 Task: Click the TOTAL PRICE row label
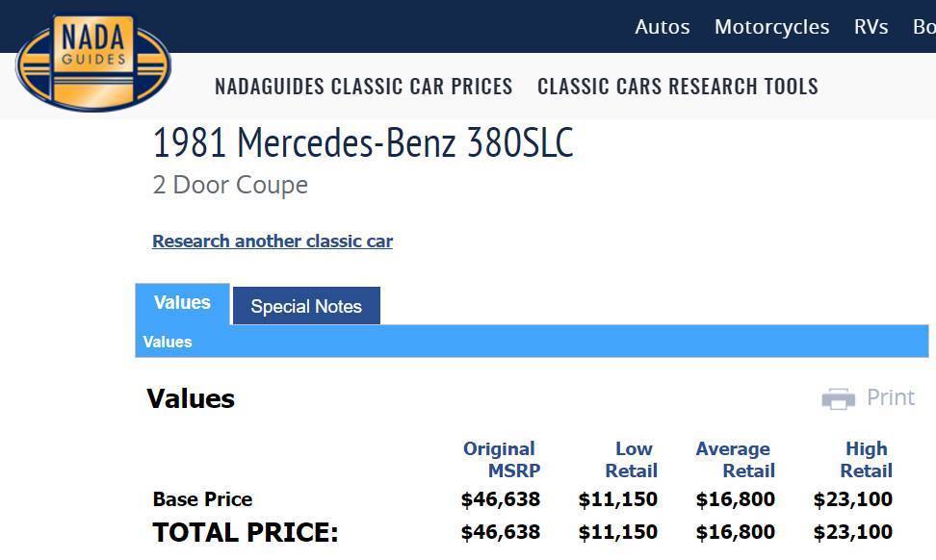point(246,532)
